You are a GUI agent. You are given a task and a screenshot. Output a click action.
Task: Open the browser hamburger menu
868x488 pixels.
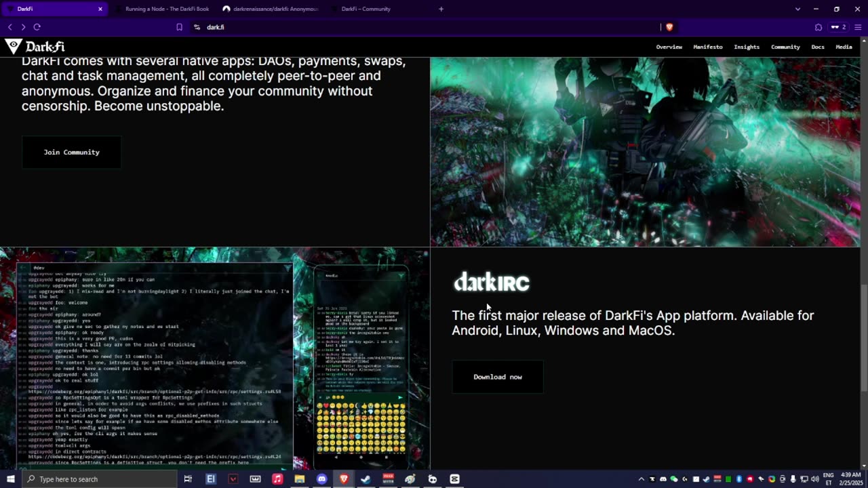pyautogui.click(x=858, y=27)
